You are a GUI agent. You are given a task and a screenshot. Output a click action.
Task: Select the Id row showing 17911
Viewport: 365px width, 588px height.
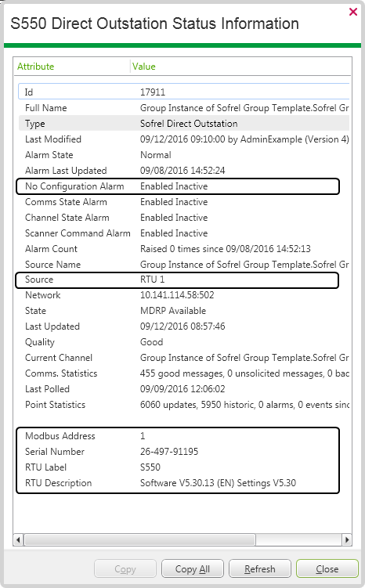point(184,92)
